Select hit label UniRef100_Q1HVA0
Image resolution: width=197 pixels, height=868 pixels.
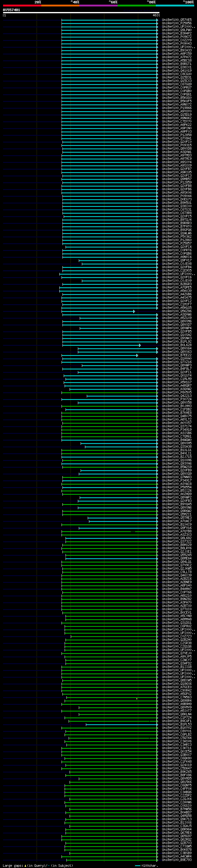[x=176, y=358]
